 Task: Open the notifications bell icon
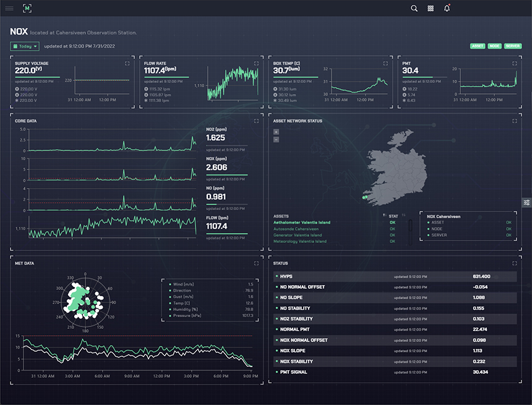447,8
